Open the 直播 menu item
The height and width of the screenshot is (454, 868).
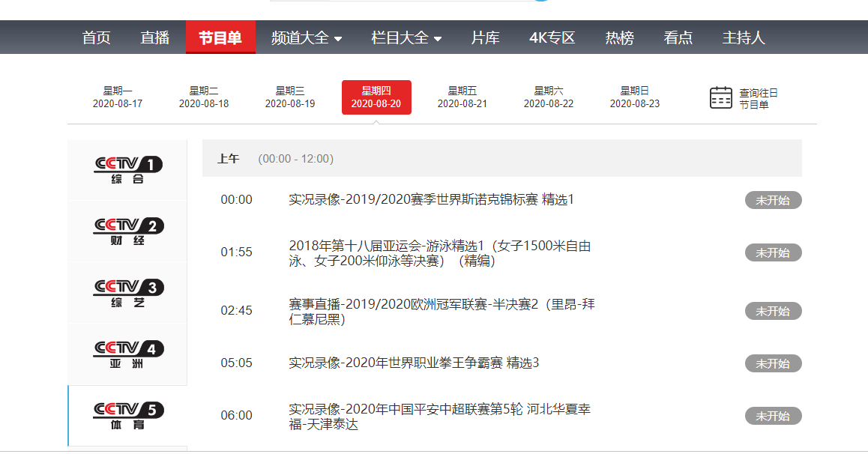(155, 37)
